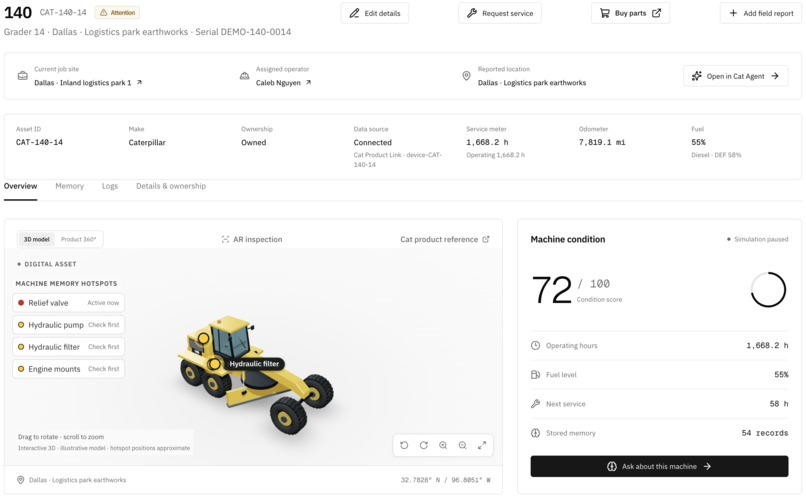Click the 58 h next service value
Image resolution: width=806 pixels, height=501 pixels.
(779, 404)
